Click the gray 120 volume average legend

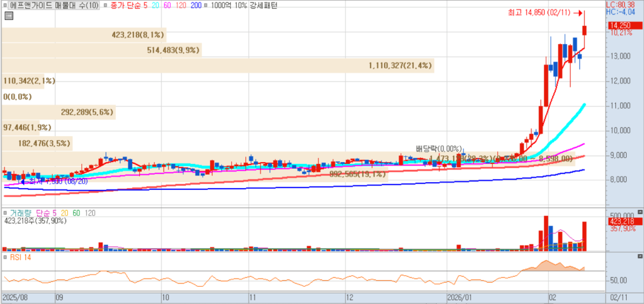click(x=90, y=213)
